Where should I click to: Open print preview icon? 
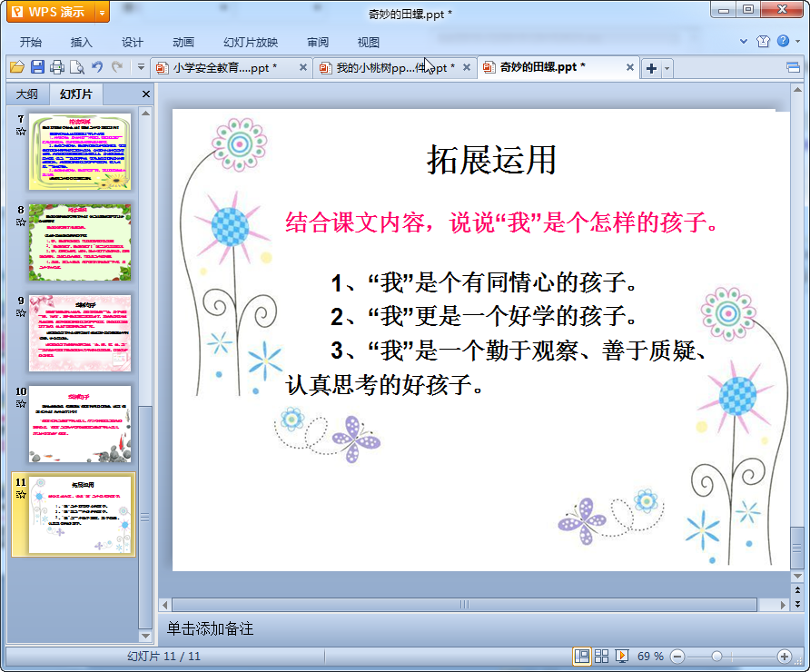(77, 67)
